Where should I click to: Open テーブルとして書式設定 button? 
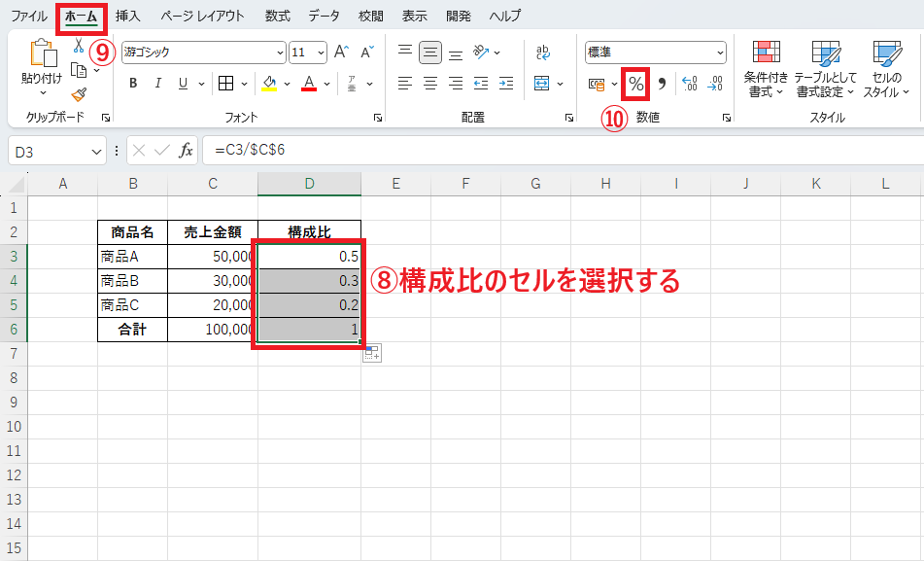(826, 68)
